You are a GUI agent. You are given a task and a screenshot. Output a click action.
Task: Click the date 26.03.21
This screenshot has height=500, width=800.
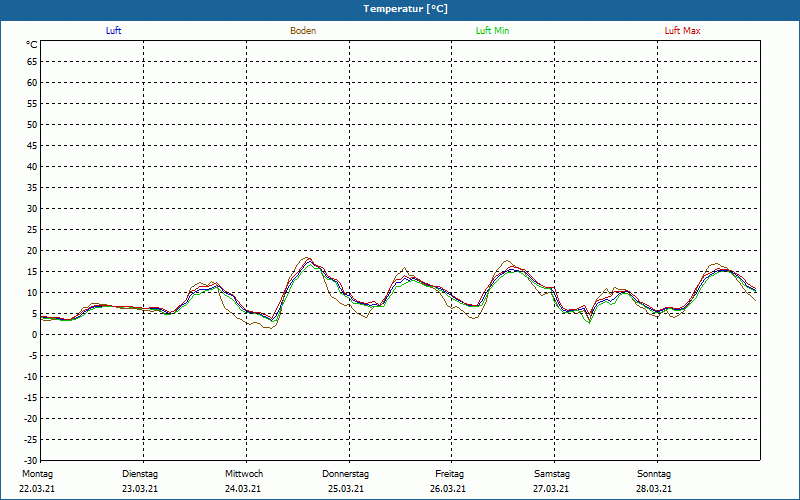pos(448,489)
